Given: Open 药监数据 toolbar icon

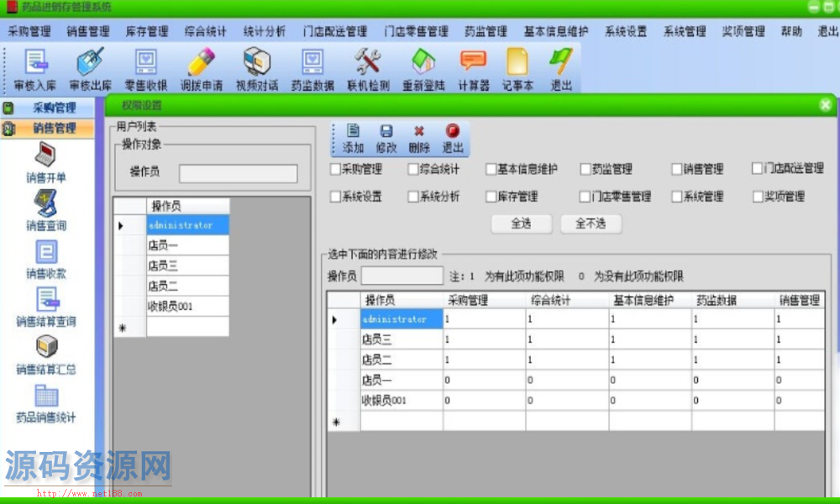Looking at the screenshot, I should 312,70.
